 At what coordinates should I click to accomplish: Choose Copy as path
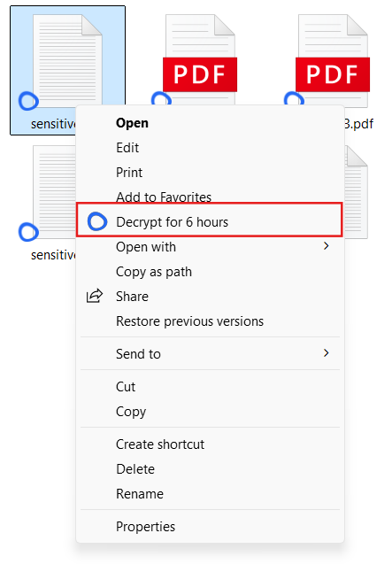[154, 272]
